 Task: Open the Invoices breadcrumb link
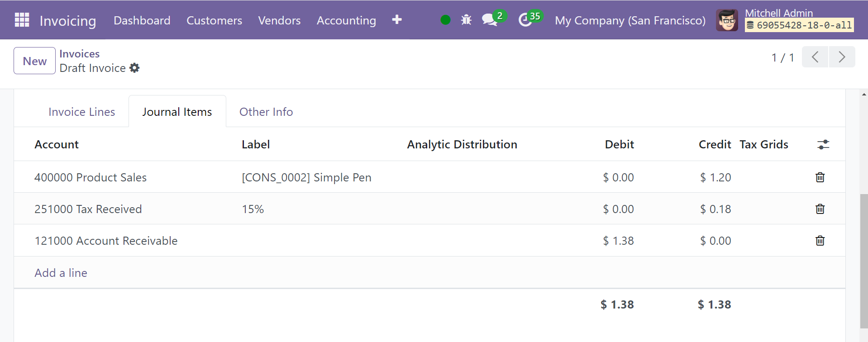pyautogui.click(x=79, y=54)
